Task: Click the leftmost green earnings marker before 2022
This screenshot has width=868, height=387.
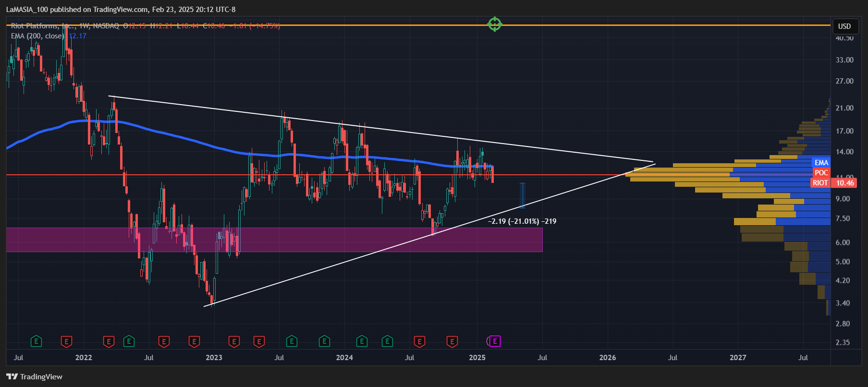Action: (x=36, y=341)
